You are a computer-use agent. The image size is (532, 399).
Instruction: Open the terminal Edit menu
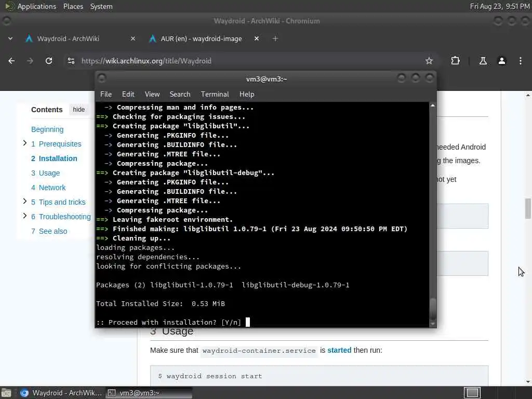[x=128, y=95]
